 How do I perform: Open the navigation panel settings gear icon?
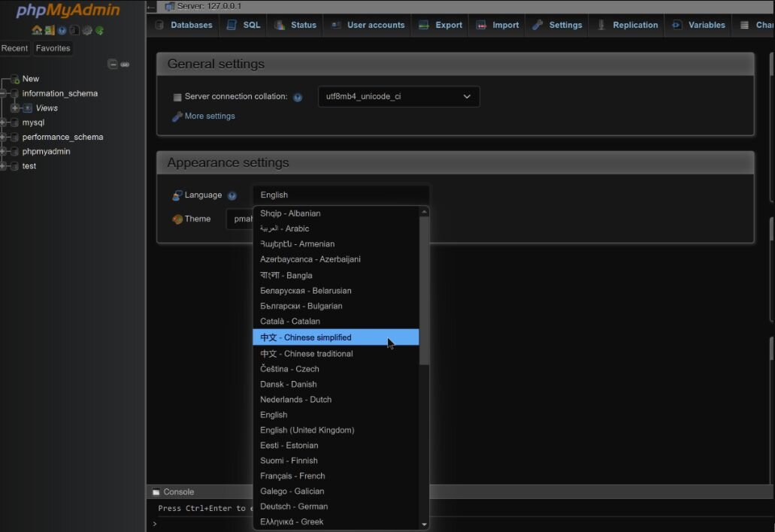tap(87, 31)
